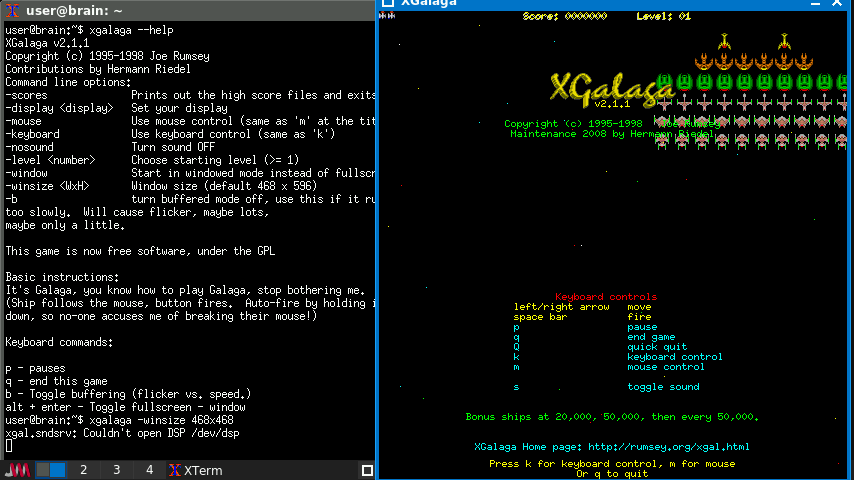Click the Score counter display

[564, 16]
